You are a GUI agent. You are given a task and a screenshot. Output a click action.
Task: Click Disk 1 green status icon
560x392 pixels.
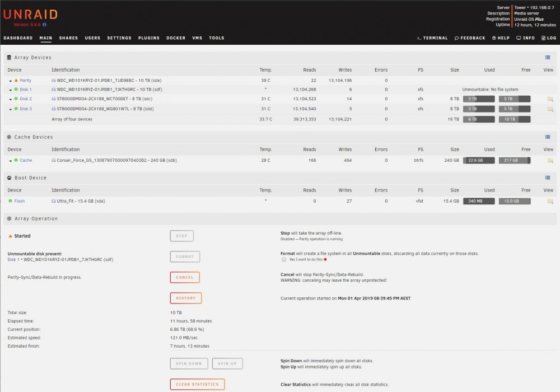16,89
